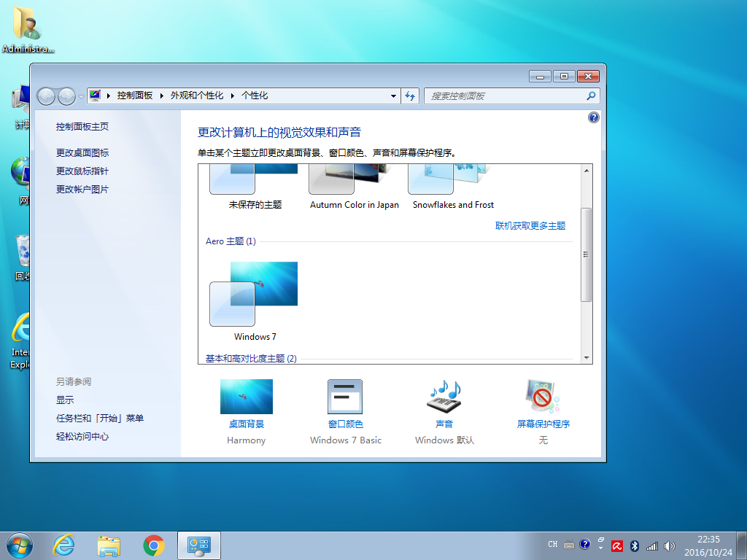Open Windows Explorer from taskbar
This screenshot has height=560, width=747.
(109, 545)
